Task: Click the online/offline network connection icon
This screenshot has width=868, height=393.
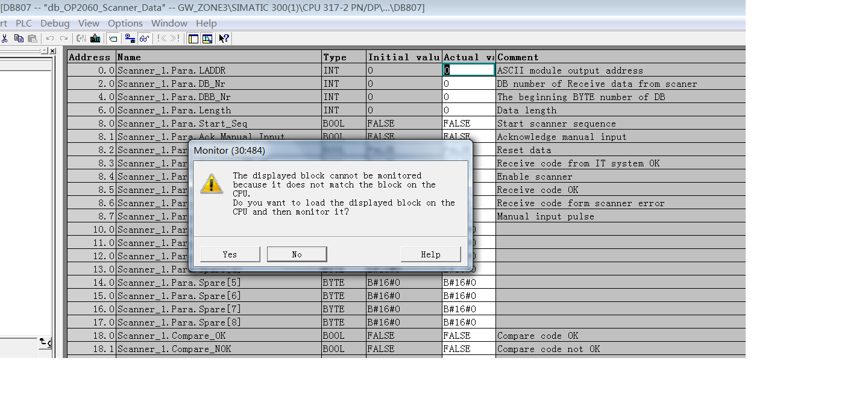Action: [x=130, y=39]
